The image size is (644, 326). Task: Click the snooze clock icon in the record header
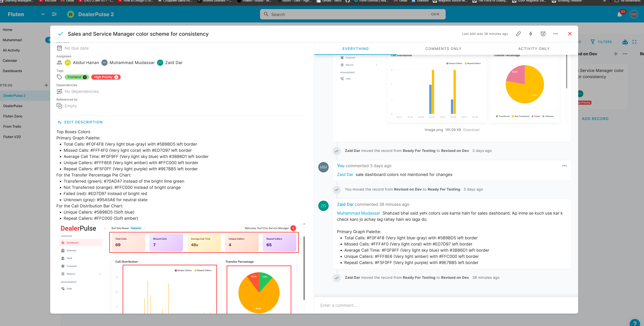[x=543, y=34]
